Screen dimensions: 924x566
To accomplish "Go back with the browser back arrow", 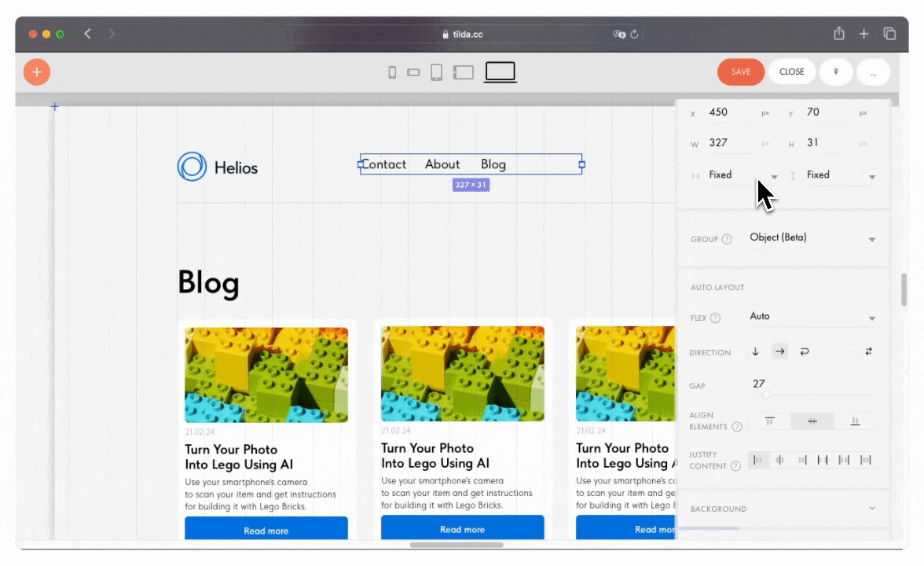I will (x=88, y=34).
